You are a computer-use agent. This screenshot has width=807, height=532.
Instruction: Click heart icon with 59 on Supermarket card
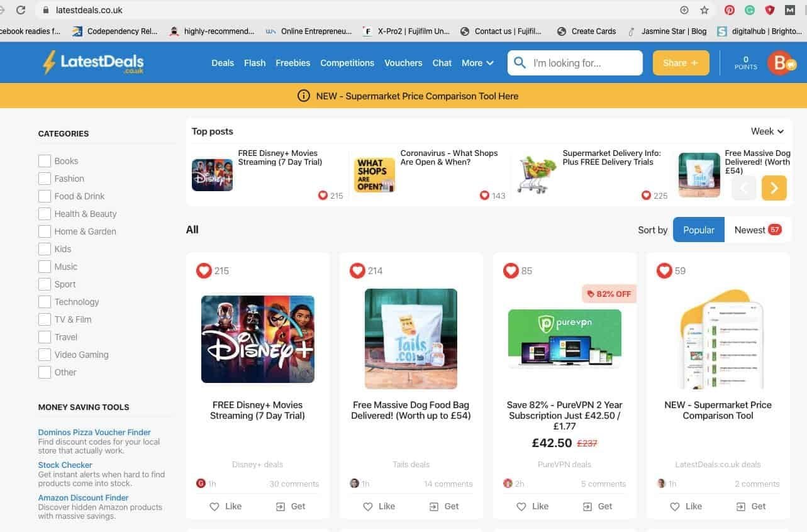pos(664,270)
